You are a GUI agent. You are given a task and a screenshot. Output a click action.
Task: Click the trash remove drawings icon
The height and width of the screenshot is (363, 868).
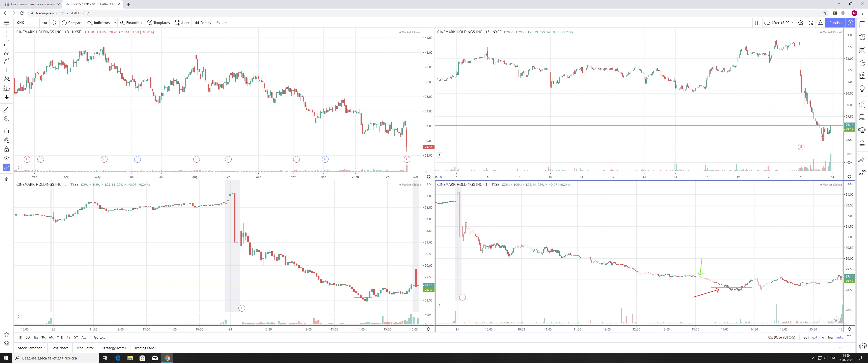tap(6, 180)
